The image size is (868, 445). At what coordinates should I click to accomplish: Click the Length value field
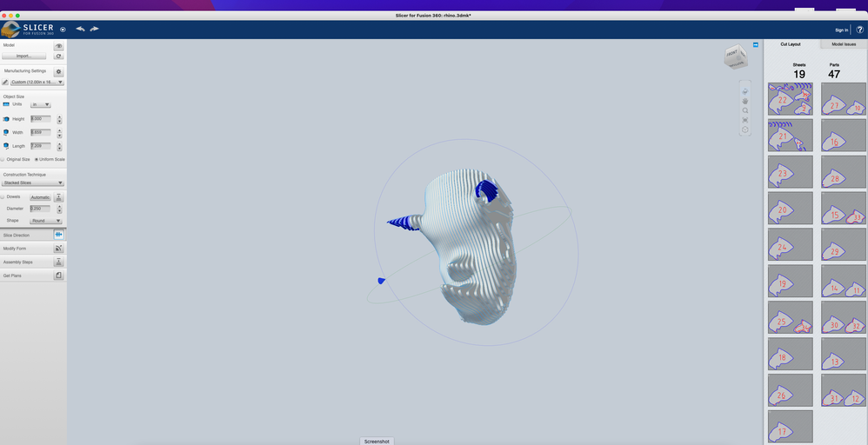pyautogui.click(x=41, y=146)
